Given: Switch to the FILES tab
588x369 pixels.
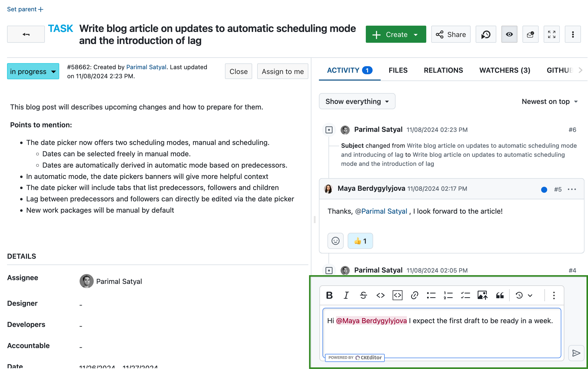Looking at the screenshot, I should (398, 70).
